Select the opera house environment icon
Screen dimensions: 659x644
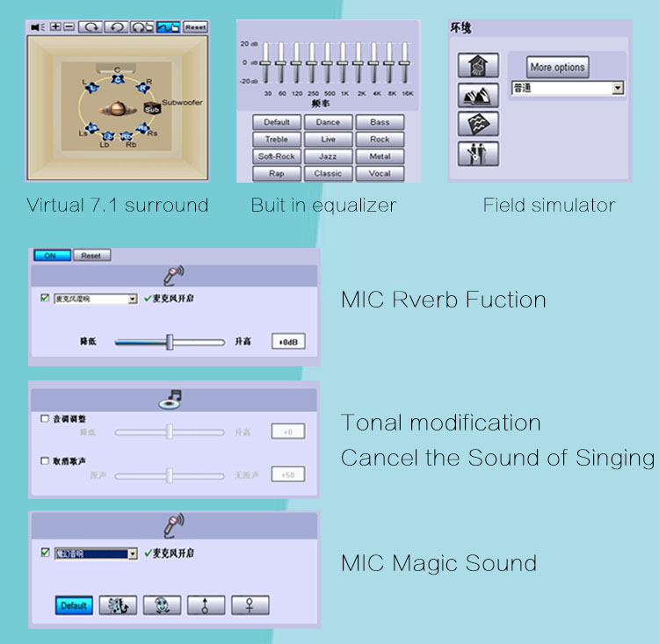click(x=478, y=94)
